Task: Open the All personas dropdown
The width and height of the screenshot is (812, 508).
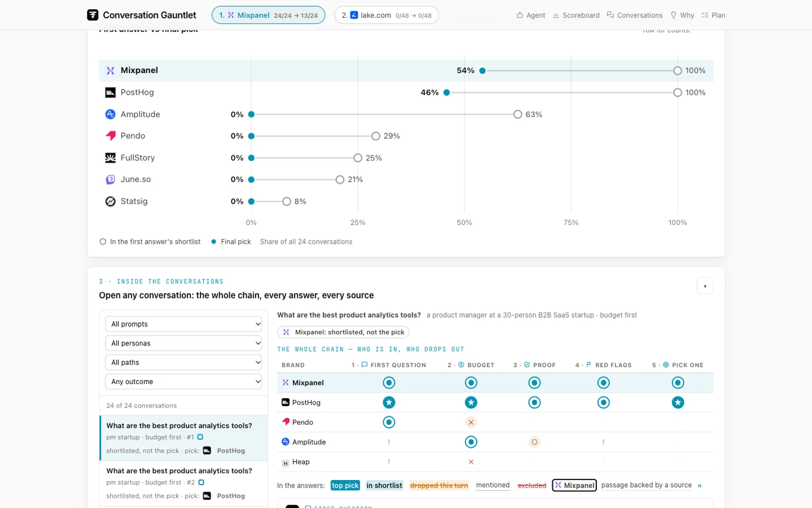Action: (x=183, y=343)
